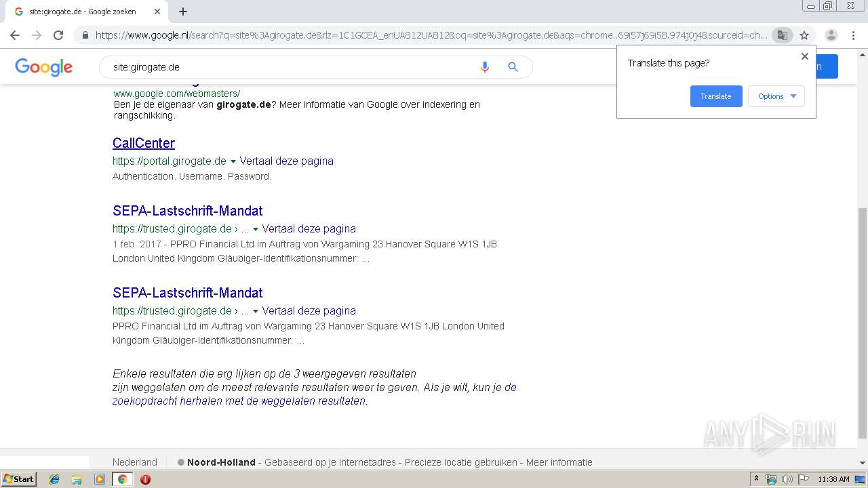868x488 pixels.
Task: Show hidden system tray icons
Action: (756, 479)
